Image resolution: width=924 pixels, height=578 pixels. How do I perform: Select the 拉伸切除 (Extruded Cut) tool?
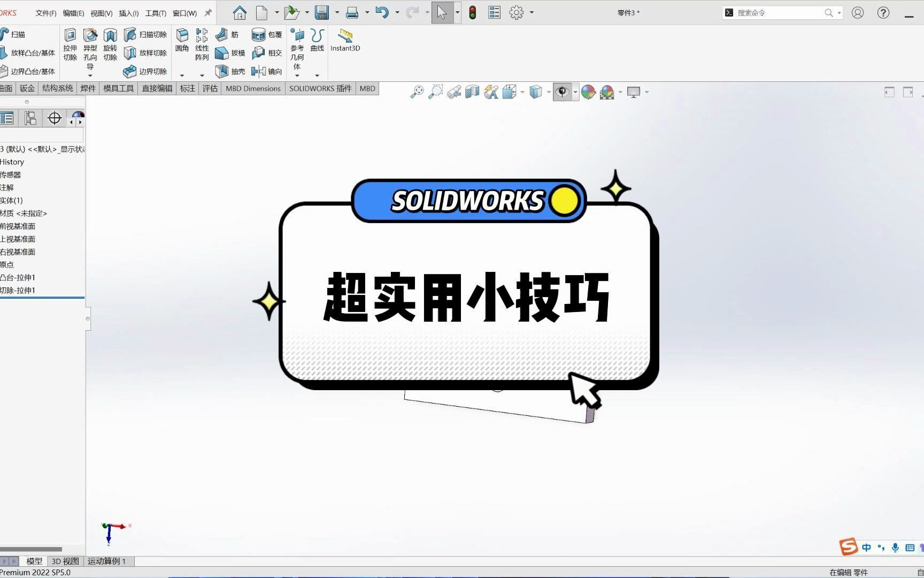70,45
